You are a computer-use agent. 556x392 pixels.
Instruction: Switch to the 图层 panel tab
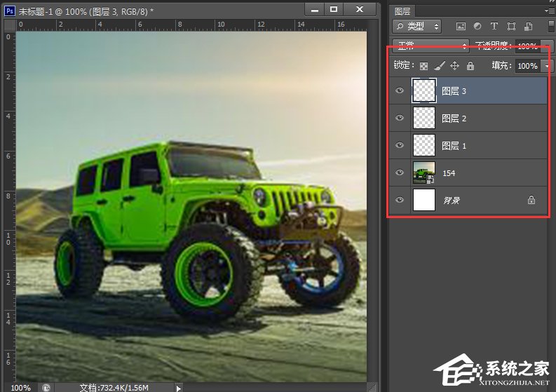(402, 11)
